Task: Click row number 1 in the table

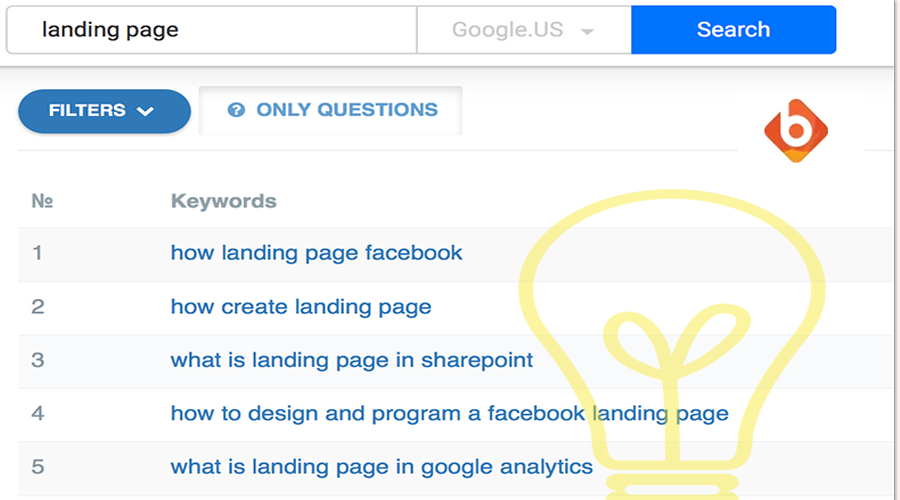Action: [38, 253]
